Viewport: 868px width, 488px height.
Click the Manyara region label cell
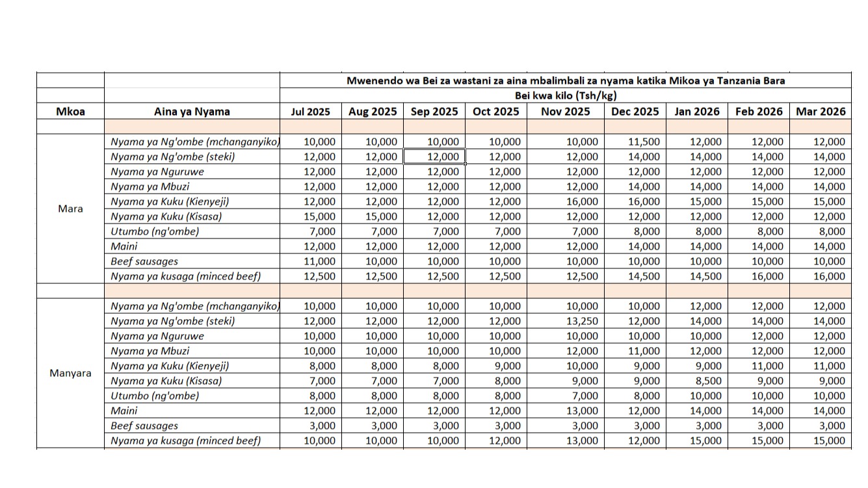pyautogui.click(x=70, y=373)
